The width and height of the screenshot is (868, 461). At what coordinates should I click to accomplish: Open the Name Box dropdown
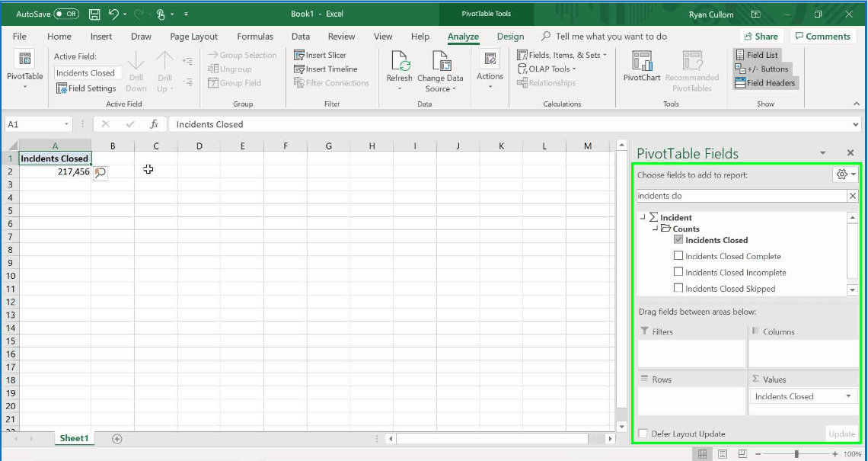click(66, 124)
